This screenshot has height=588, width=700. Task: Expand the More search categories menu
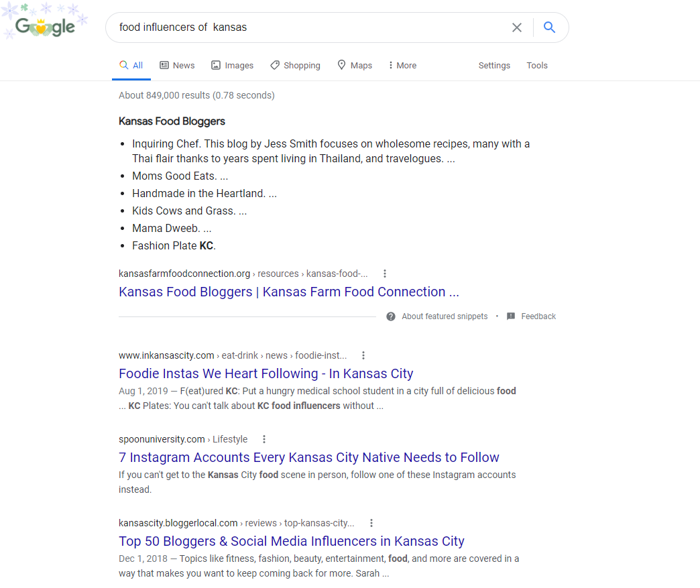pos(402,66)
